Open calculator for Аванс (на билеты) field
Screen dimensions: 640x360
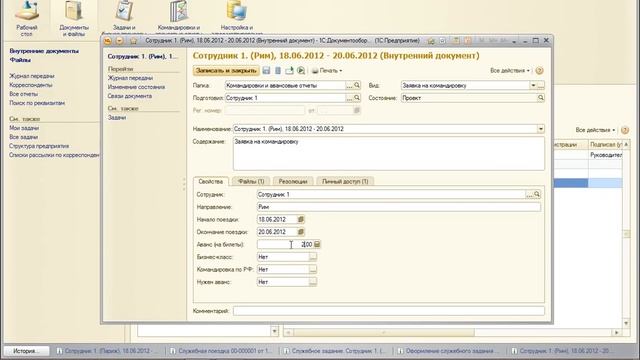coord(317,244)
